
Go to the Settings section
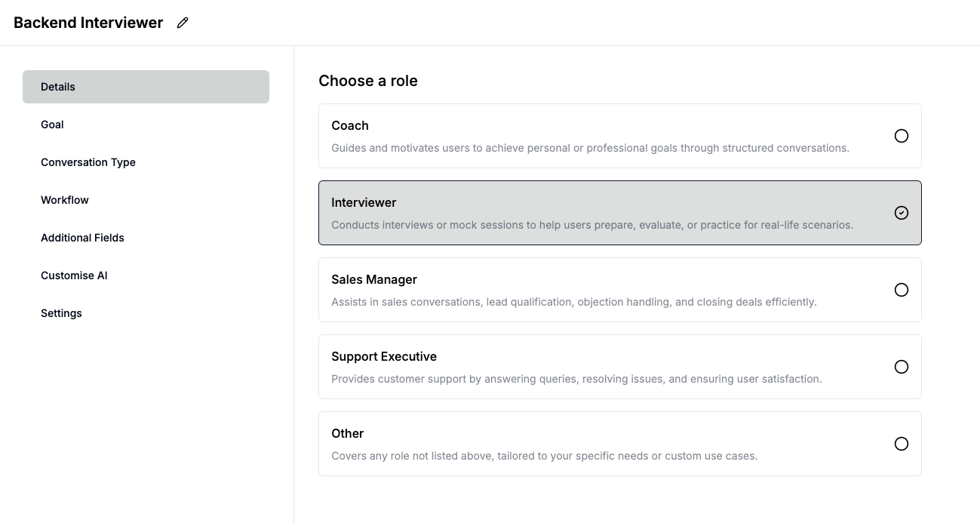pos(61,313)
